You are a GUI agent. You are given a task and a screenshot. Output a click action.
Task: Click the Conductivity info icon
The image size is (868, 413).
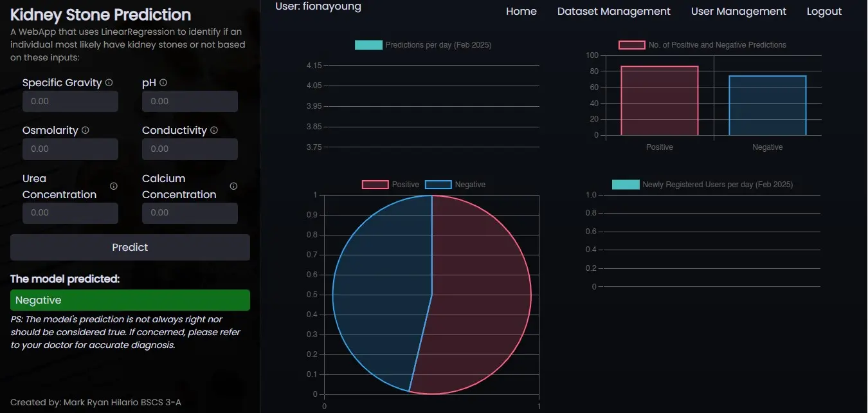click(214, 131)
